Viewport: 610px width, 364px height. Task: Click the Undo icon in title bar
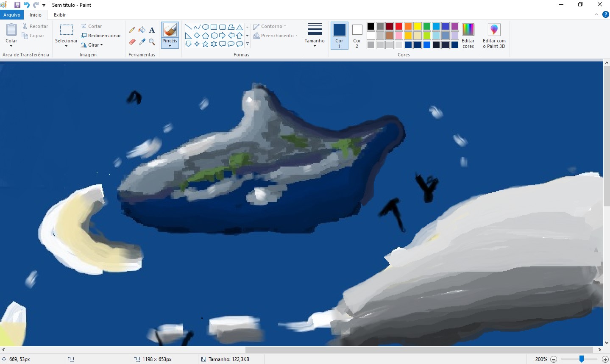tap(27, 5)
